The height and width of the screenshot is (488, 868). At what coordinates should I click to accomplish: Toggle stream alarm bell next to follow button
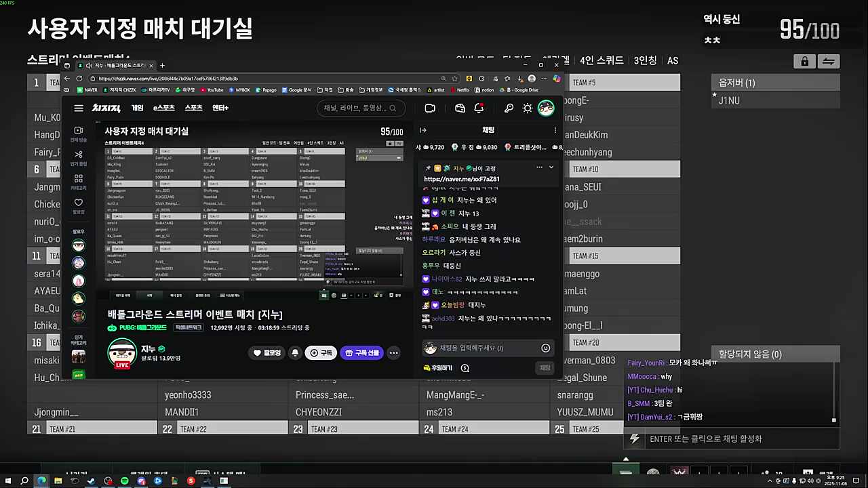294,352
